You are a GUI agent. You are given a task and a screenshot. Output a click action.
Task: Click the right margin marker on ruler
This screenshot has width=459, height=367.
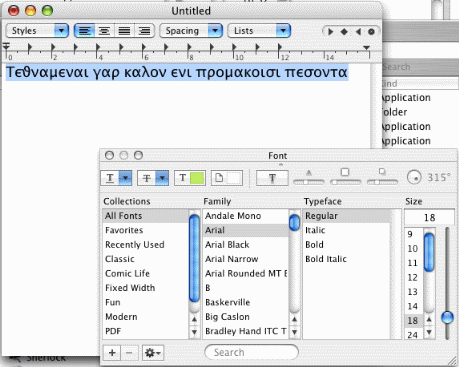click(366, 48)
